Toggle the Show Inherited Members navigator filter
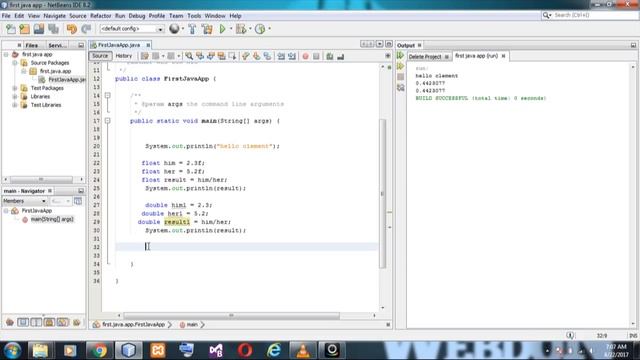This screenshot has width=640, height=360. click(10, 322)
